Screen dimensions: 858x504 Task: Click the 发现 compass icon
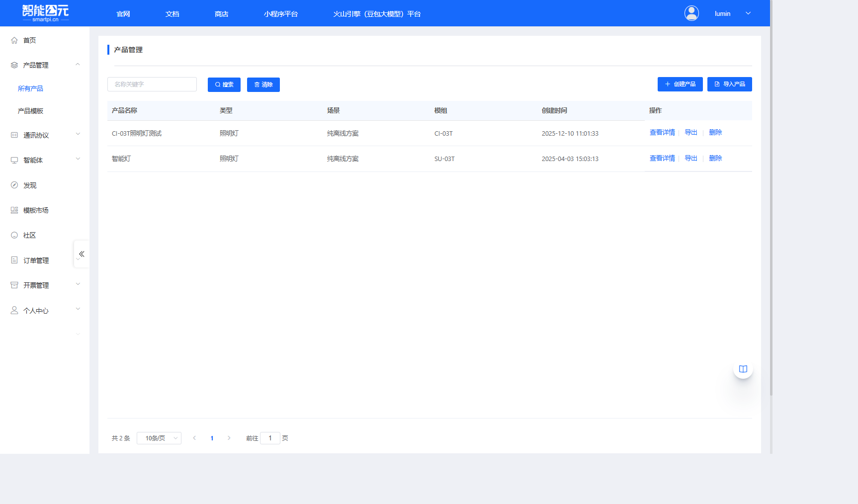point(14,185)
